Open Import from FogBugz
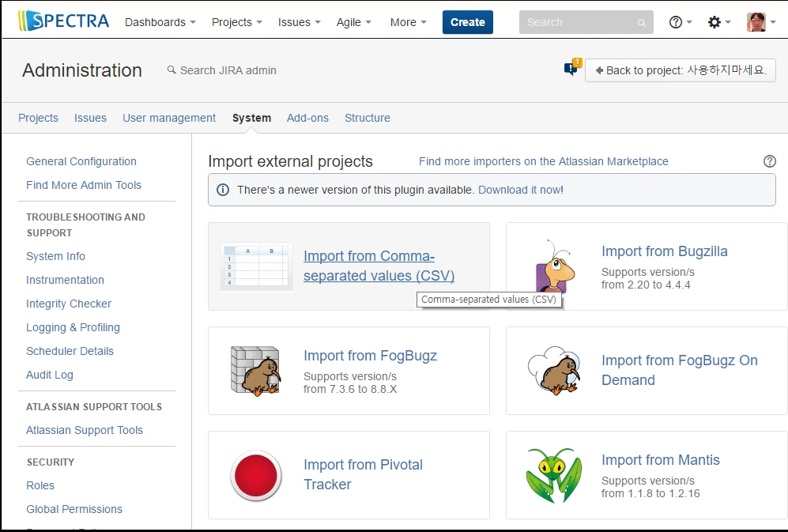 click(371, 356)
